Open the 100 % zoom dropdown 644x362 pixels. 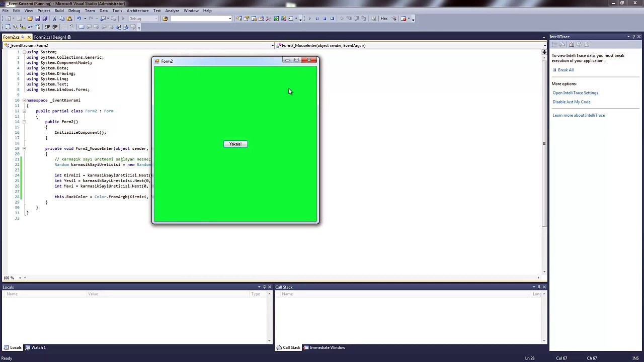coord(20,278)
